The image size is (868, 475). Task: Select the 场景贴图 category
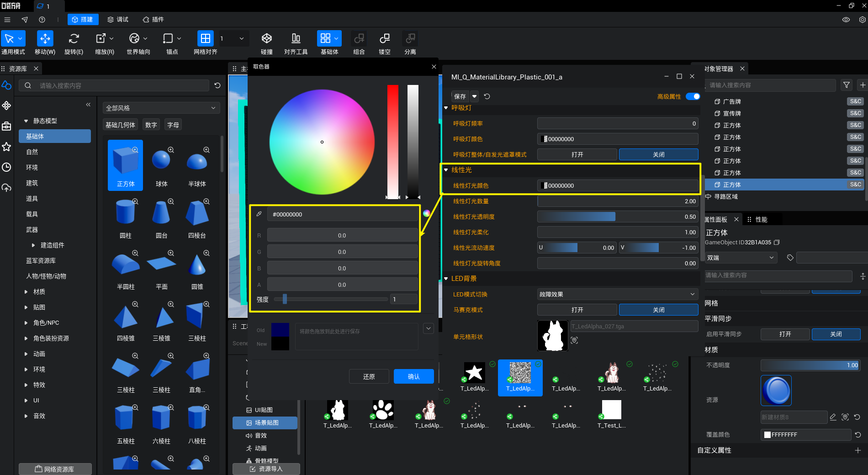(265, 423)
